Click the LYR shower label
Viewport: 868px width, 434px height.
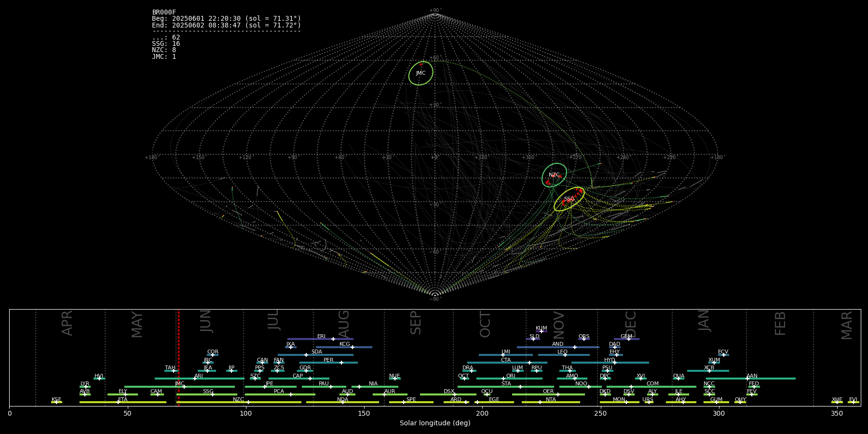click(x=85, y=384)
